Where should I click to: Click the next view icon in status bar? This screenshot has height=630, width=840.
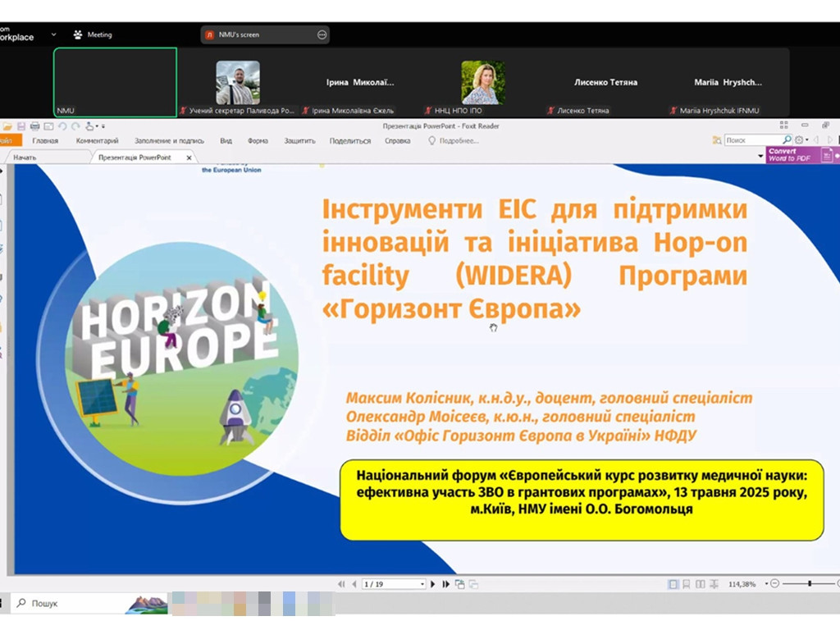pos(473,584)
